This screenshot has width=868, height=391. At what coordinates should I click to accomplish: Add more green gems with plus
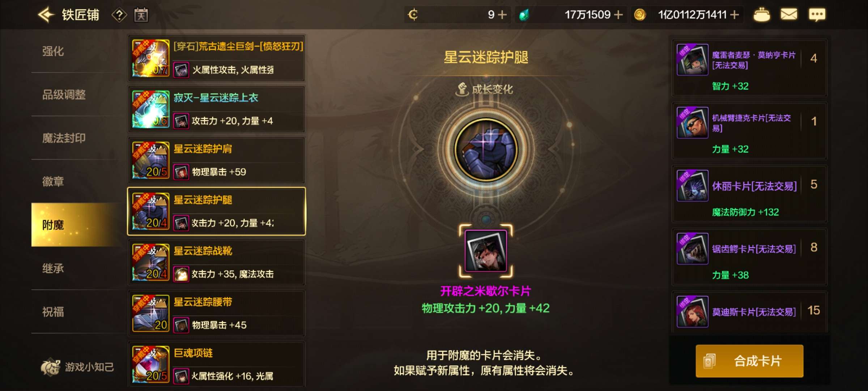(x=619, y=15)
